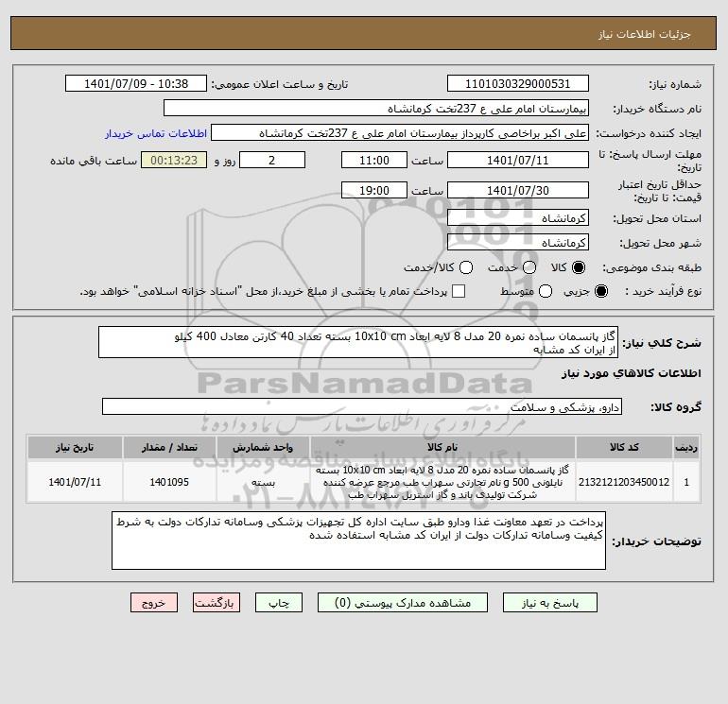Click the remaining time field 00:13:23
Image resolution: width=728 pixels, height=704 pixels.
[x=174, y=161]
